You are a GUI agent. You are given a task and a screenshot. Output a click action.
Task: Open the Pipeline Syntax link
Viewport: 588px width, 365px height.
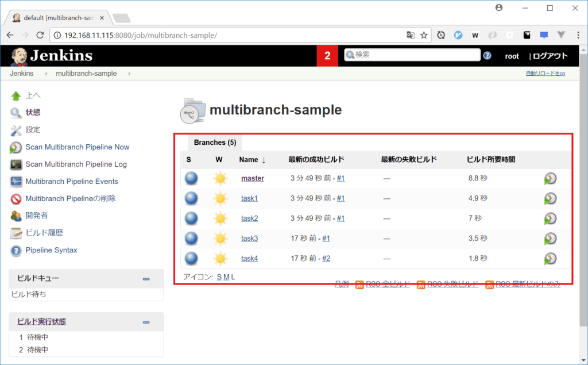tap(51, 251)
